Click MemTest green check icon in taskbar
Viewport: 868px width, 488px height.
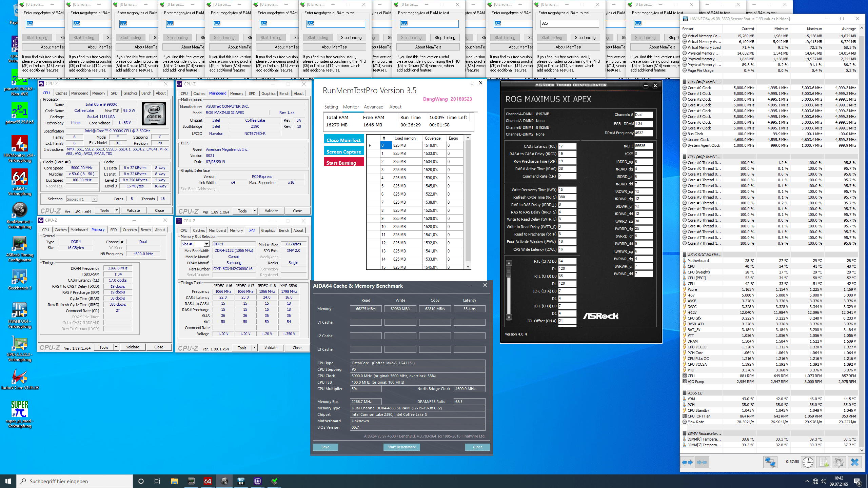(x=274, y=481)
